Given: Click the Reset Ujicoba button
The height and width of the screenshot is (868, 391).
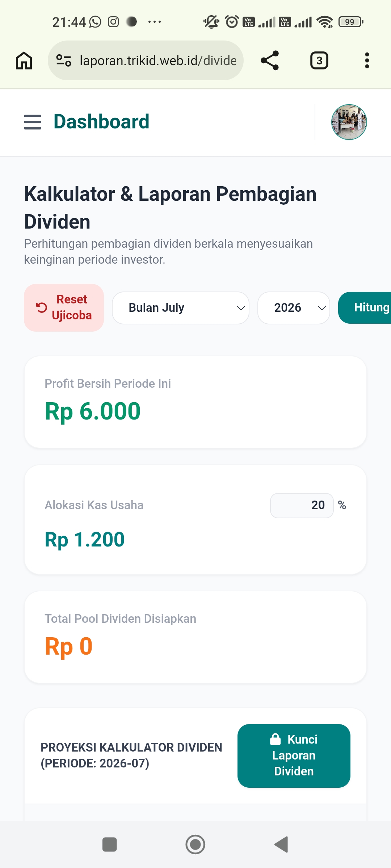Looking at the screenshot, I should 64,308.
